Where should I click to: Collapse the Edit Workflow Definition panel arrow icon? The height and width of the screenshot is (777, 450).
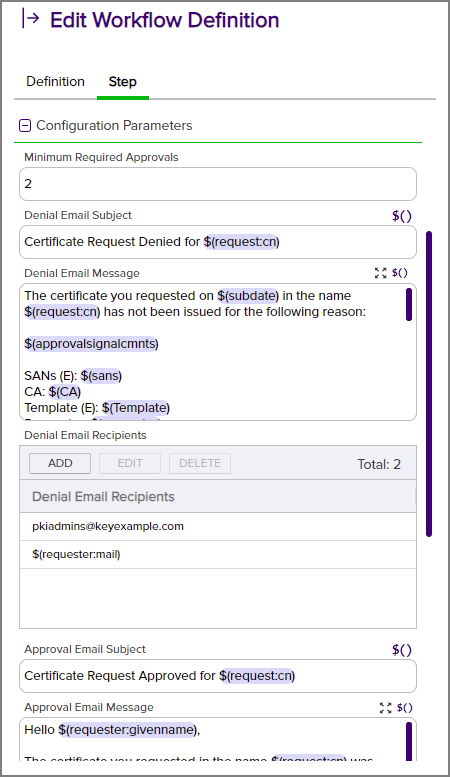coord(31,19)
